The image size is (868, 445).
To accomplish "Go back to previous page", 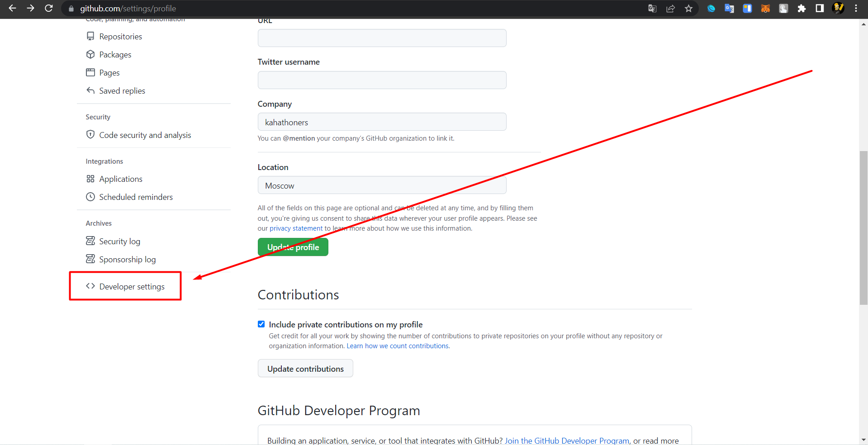I will (x=12, y=8).
